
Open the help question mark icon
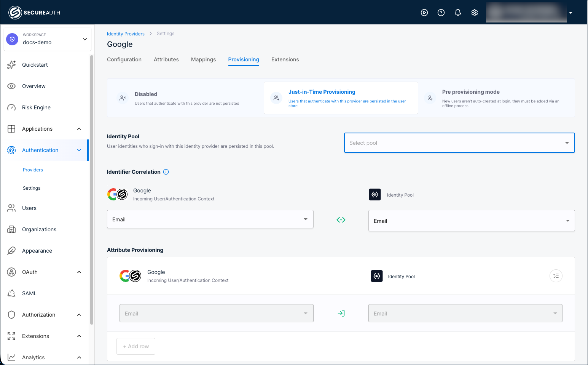tap(441, 13)
